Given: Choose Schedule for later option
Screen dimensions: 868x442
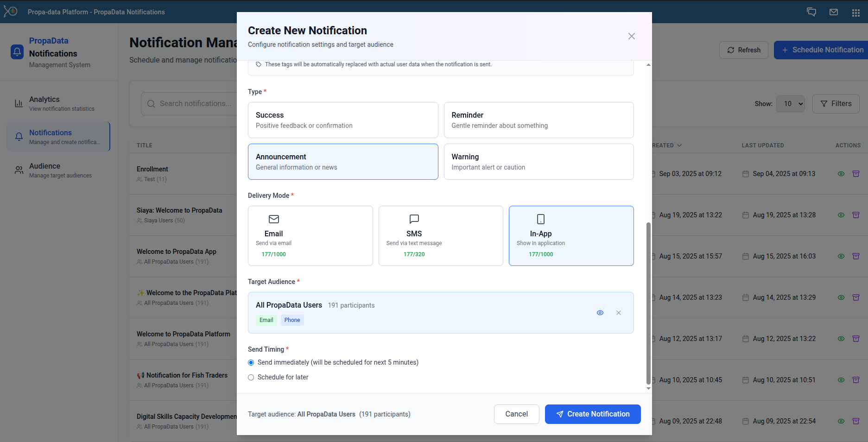Looking at the screenshot, I should point(251,377).
